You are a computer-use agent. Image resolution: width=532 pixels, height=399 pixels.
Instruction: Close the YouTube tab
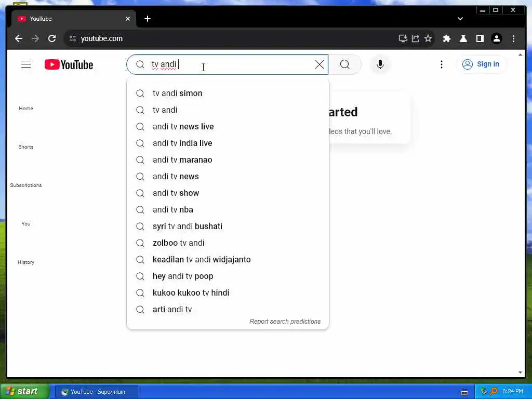tap(128, 19)
